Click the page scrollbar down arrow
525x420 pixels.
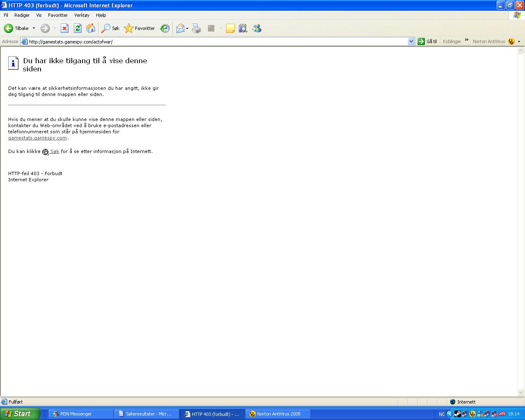click(521, 392)
